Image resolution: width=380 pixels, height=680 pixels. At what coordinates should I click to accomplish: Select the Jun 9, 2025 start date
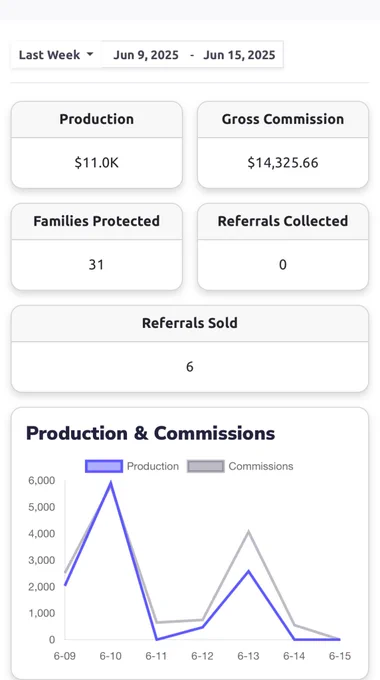tap(146, 55)
